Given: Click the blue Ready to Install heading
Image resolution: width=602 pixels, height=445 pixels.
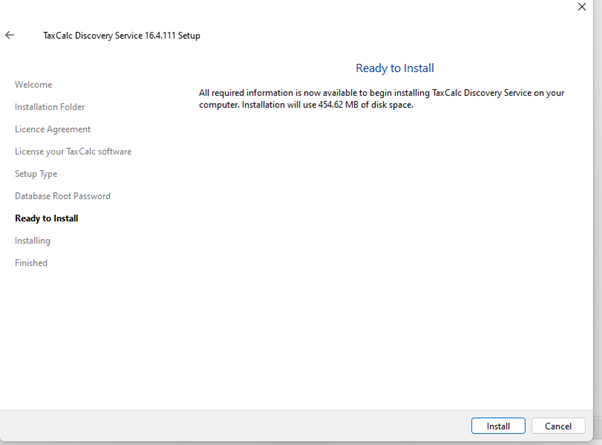Looking at the screenshot, I should [395, 68].
